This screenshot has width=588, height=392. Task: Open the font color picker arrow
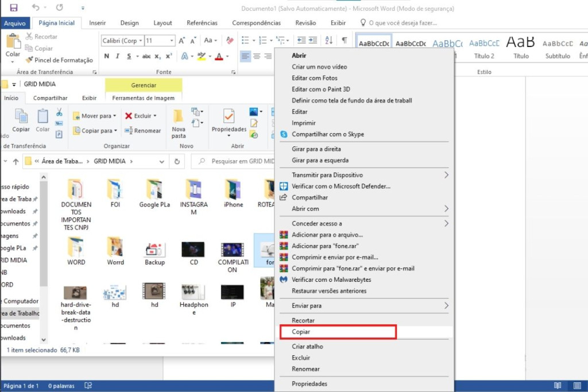click(x=228, y=56)
